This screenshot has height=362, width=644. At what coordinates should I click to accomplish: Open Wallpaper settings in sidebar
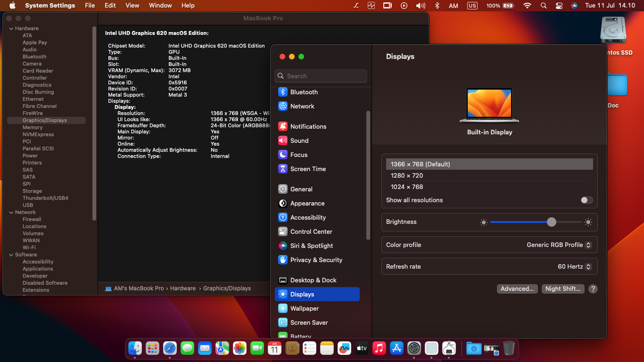304,308
